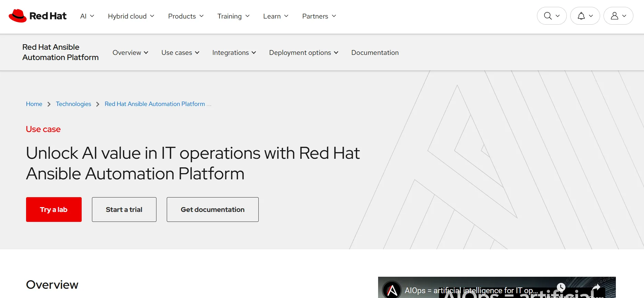Click the Red Hat logo
Image resolution: width=644 pixels, height=298 pixels.
coord(37,16)
